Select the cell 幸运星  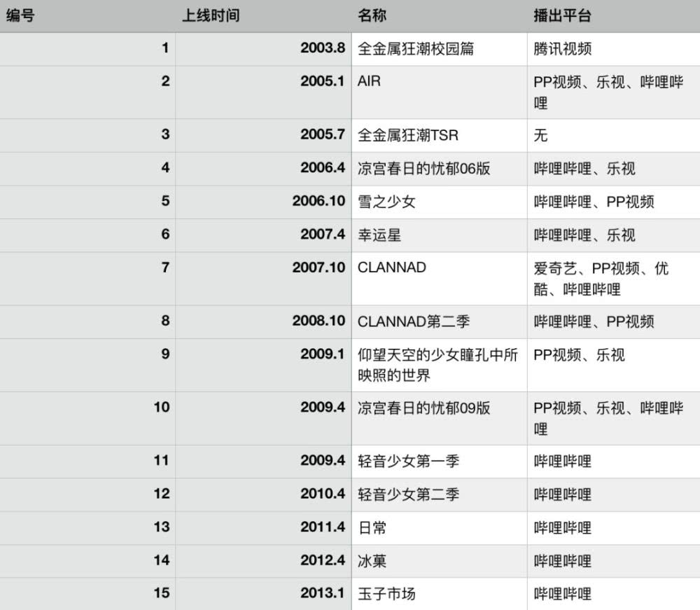[440, 235]
